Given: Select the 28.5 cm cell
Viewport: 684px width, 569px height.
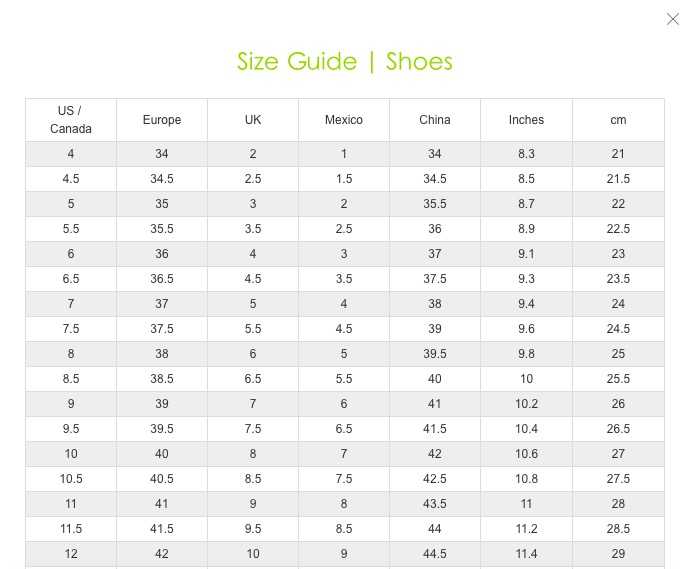Looking at the screenshot, I should [x=618, y=529].
